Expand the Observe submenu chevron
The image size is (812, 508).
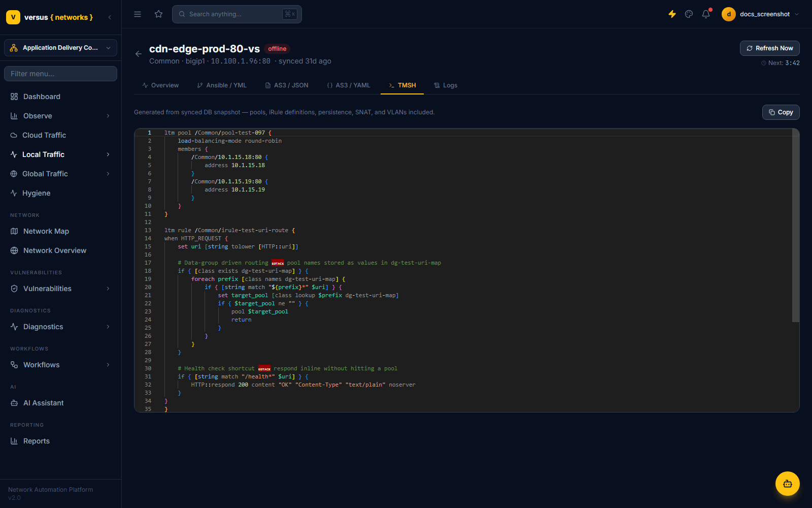[108, 116]
